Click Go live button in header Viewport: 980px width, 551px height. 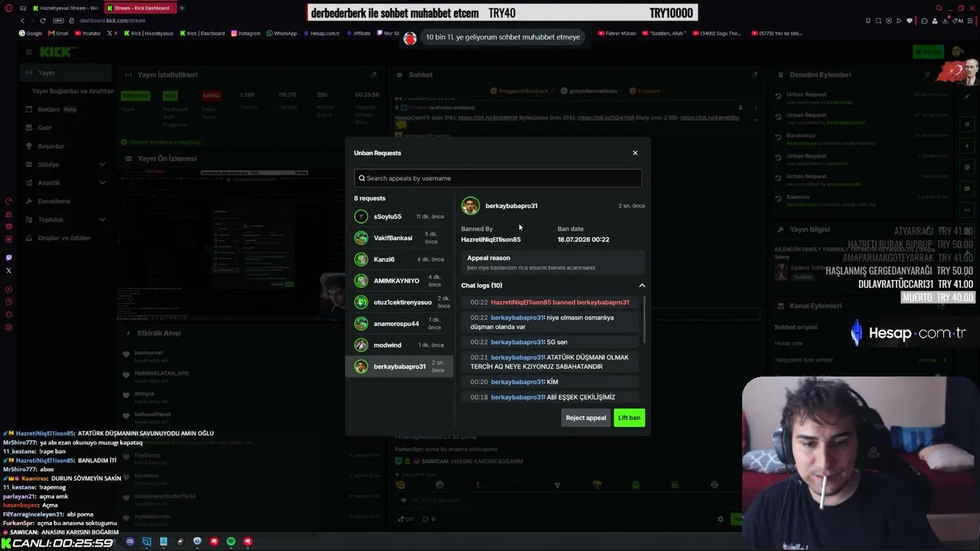[x=928, y=52]
